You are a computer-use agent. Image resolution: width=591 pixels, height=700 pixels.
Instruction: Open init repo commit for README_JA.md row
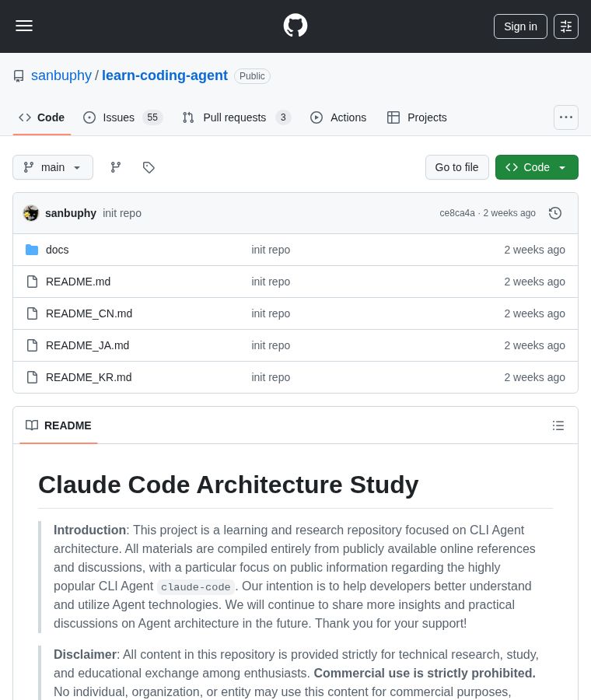click(x=271, y=345)
